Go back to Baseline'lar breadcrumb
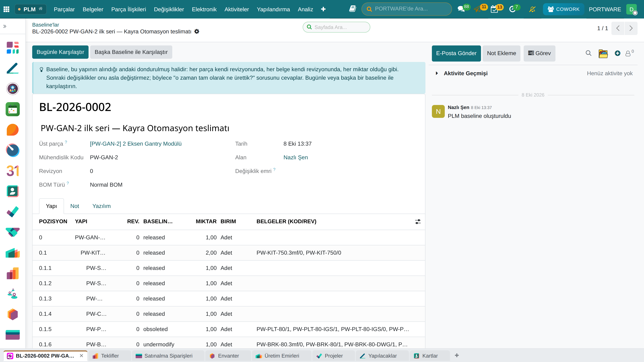Viewport: 644px width, 362px height. tap(45, 25)
